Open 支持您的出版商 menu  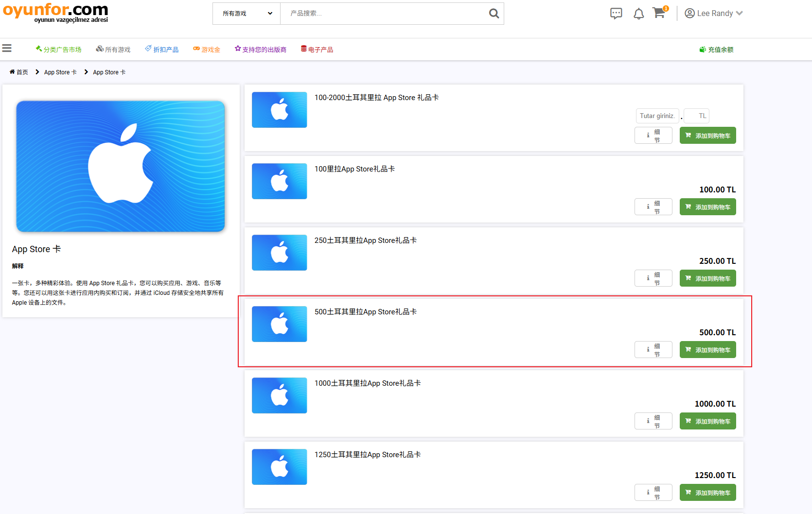pyautogui.click(x=261, y=50)
